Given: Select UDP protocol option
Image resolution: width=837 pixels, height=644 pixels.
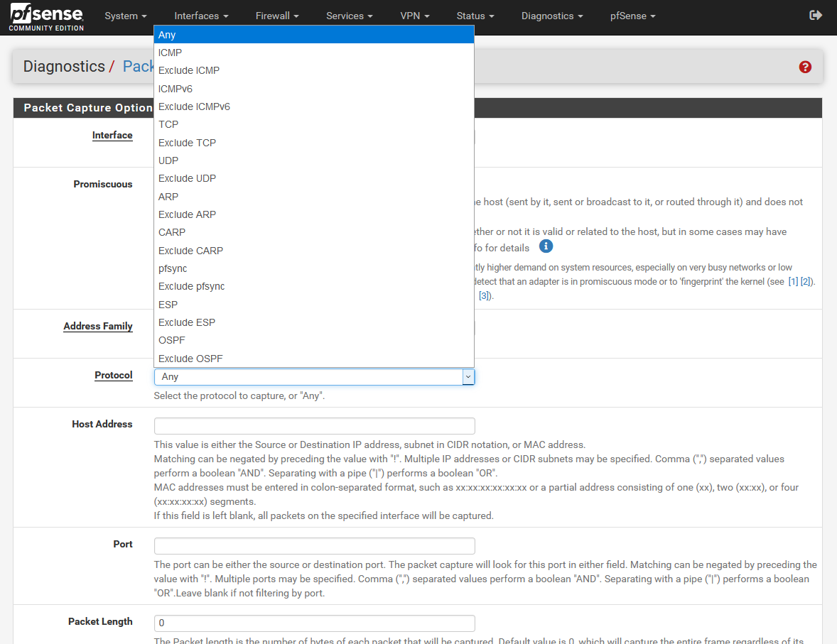Looking at the screenshot, I should (314, 160).
